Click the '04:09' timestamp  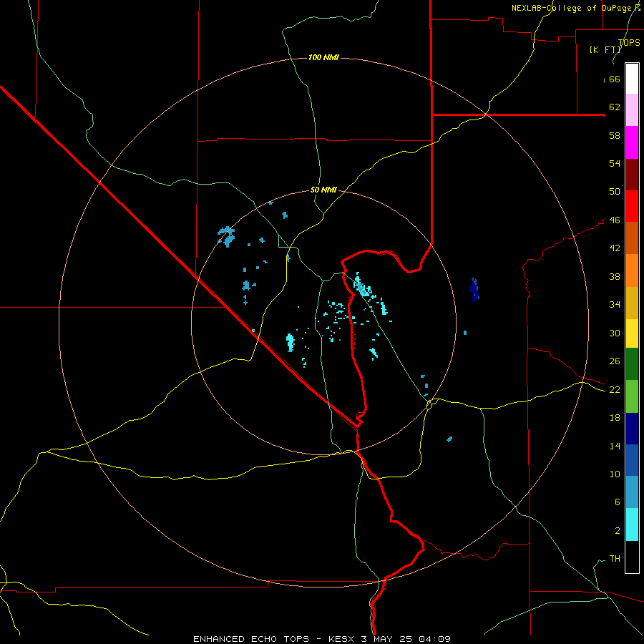pos(434,639)
